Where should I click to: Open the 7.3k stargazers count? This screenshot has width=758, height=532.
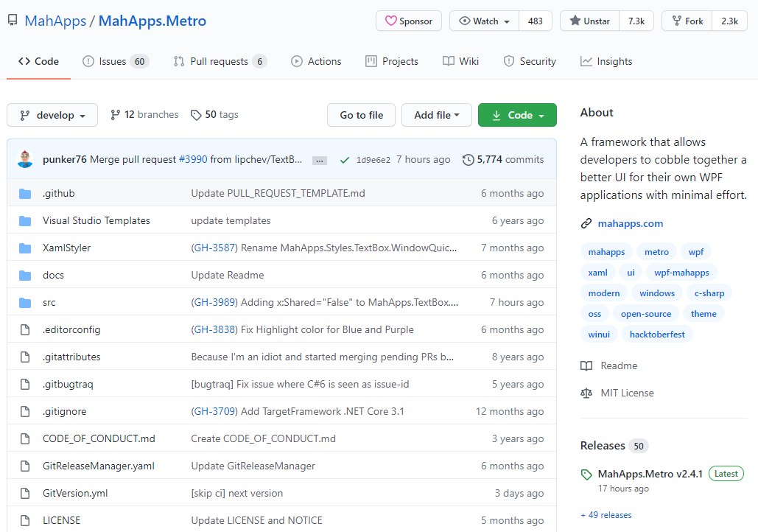coord(636,21)
